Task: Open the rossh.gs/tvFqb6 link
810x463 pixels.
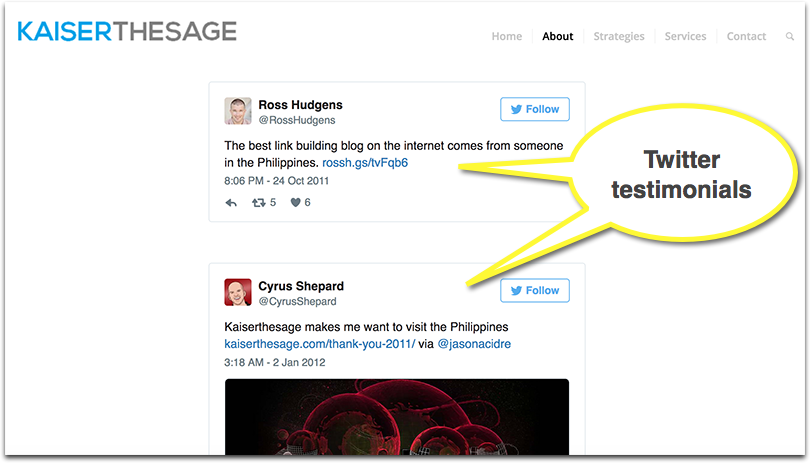Action: click(x=365, y=163)
